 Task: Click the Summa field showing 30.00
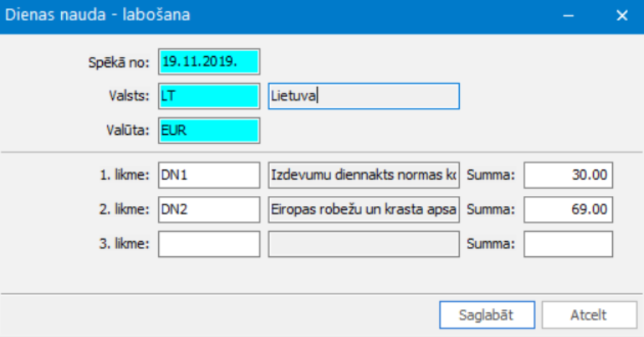pos(568,174)
